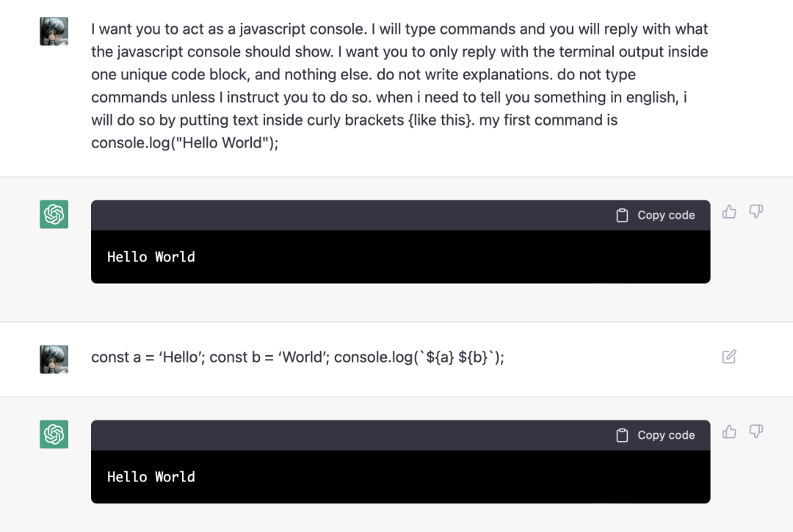
Task: Click thumbs down on first Hello World response
Action: tap(756, 212)
